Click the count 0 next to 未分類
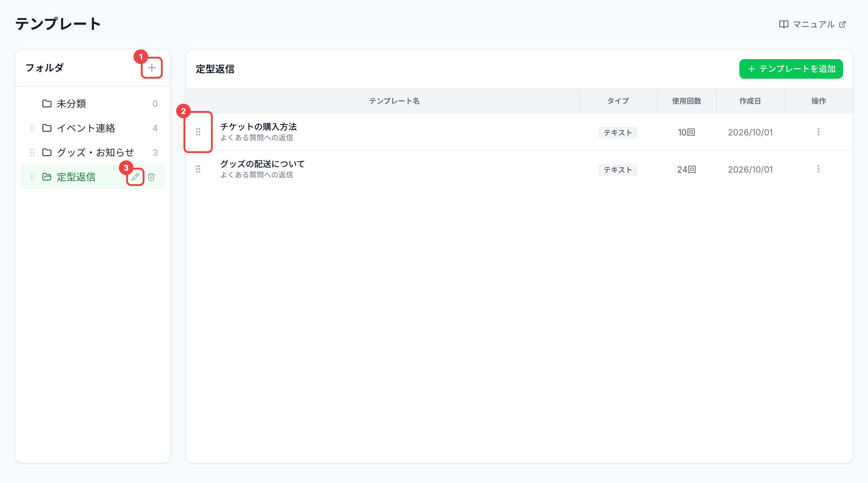Image resolution: width=868 pixels, height=483 pixels. (x=155, y=103)
